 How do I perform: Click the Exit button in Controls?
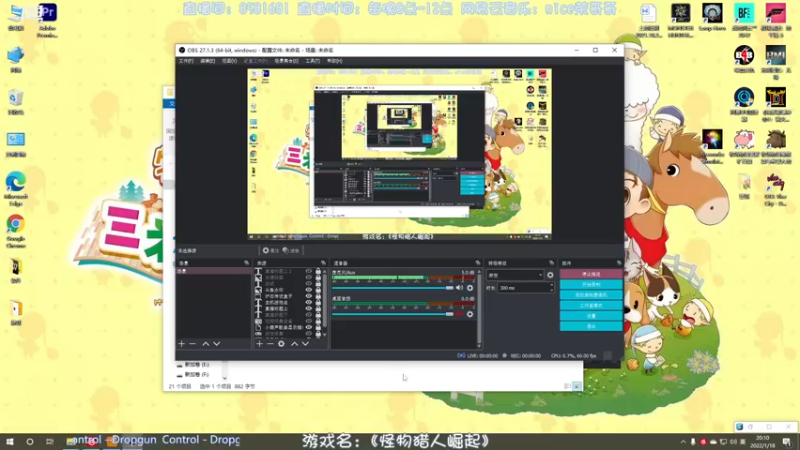[x=591, y=326]
